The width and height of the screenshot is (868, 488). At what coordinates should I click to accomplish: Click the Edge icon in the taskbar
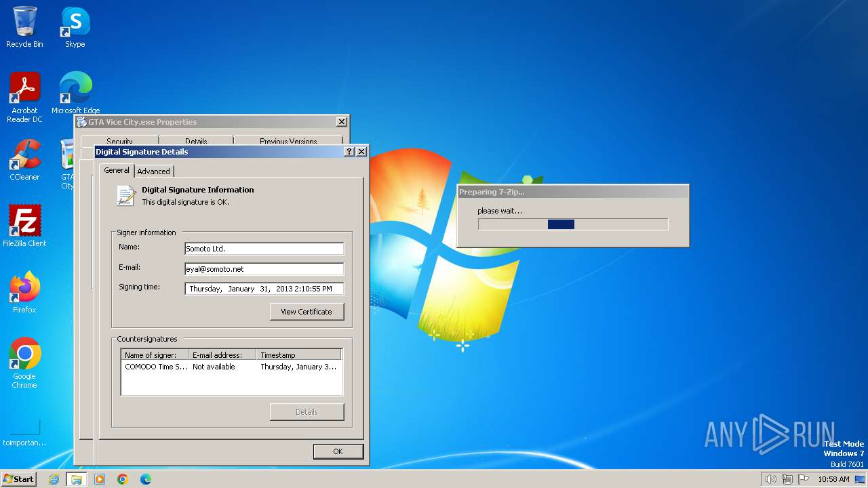click(x=146, y=479)
